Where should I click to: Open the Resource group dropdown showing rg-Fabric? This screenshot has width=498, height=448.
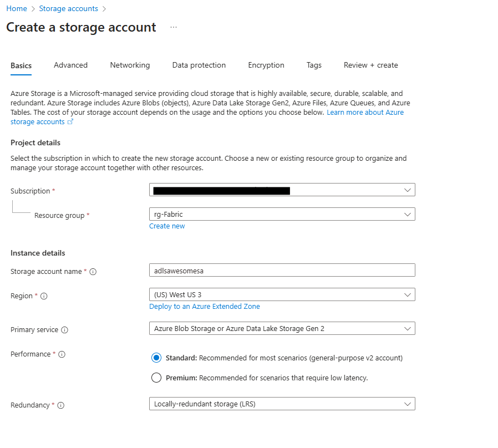pos(282,215)
